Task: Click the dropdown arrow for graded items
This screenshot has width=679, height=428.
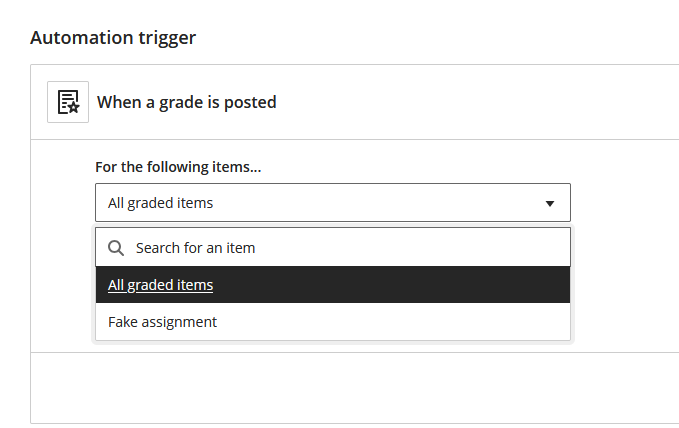Action: pyautogui.click(x=549, y=203)
